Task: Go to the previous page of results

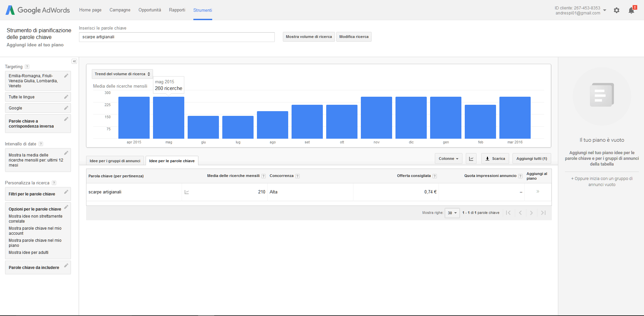Action: tap(520, 213)
